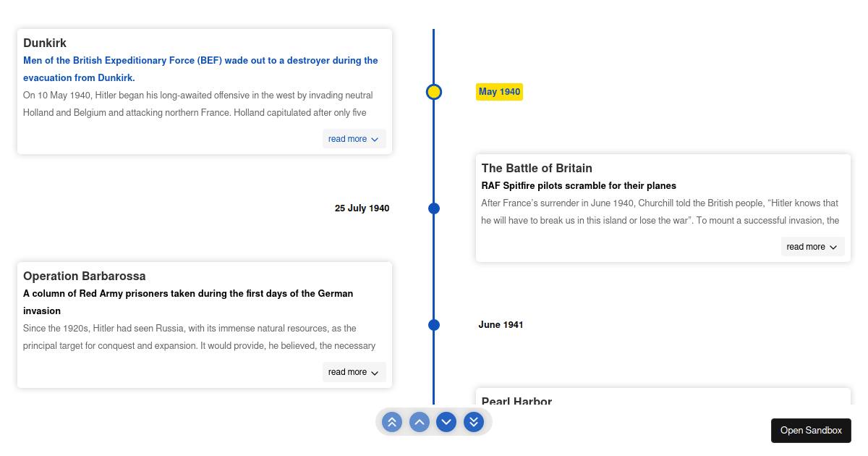Click the 25 July 1940 date label

[x=362, y=208]
